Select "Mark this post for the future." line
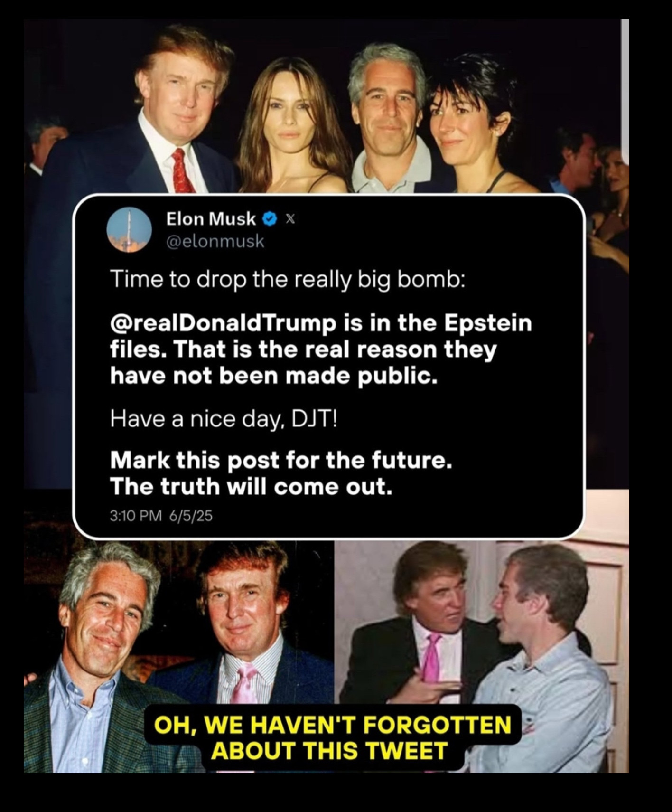The image size is (672, 812). coord(280,461)
